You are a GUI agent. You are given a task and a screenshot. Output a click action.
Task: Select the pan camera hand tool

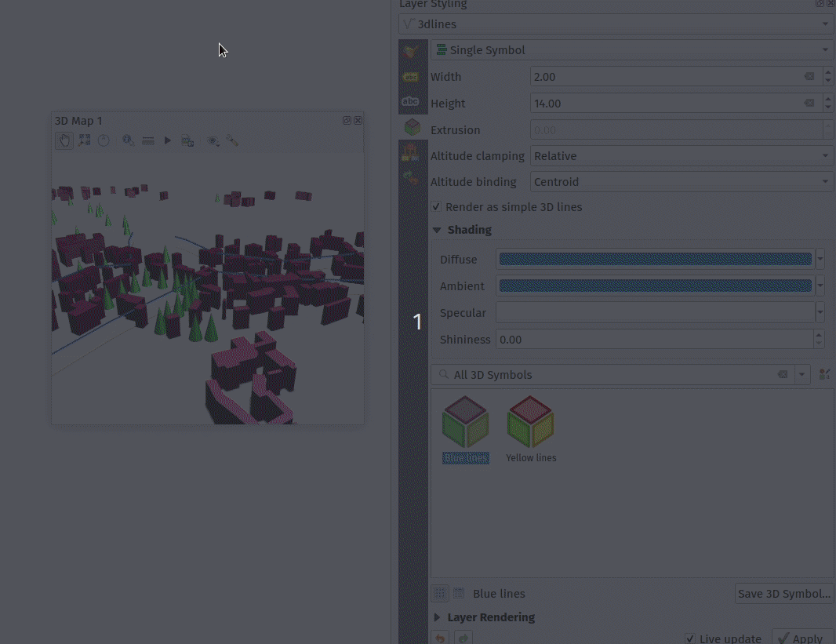[x=64, y=140]
